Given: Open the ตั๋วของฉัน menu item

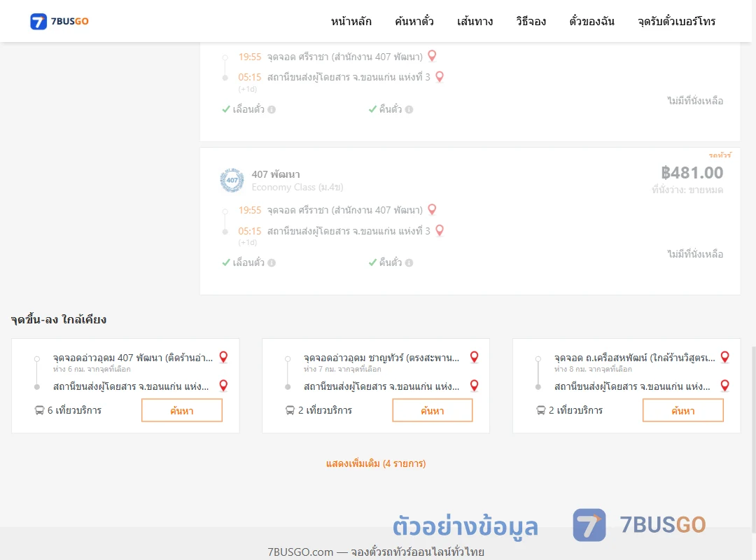Looking at the screenshot, I should [591, 21].
